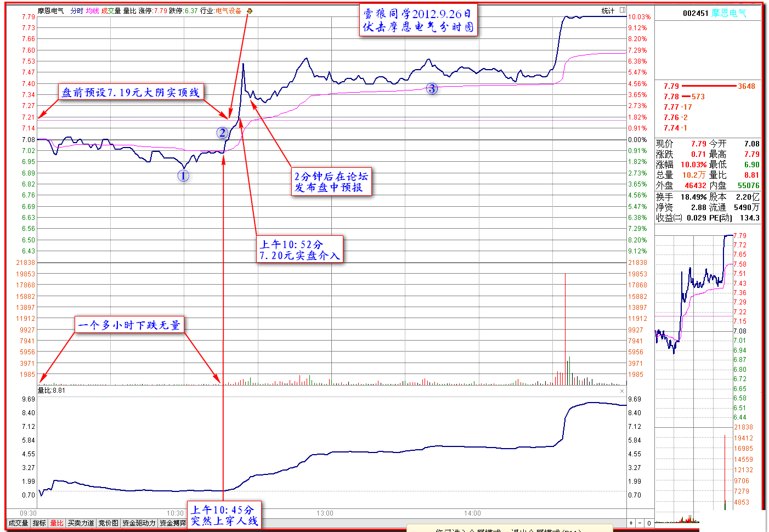Click the alert bell icon after 电气设备

[250, 10]
